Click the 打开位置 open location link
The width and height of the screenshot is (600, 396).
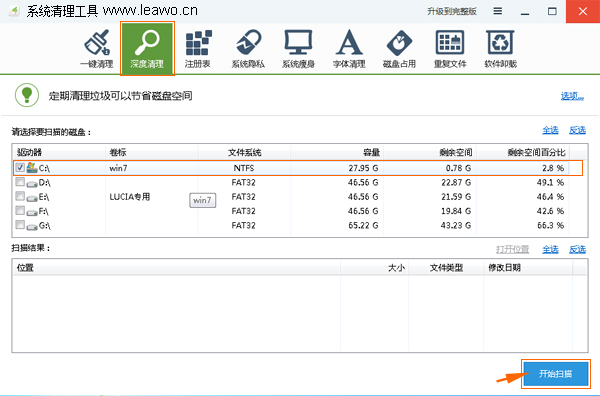coord(512,249)
